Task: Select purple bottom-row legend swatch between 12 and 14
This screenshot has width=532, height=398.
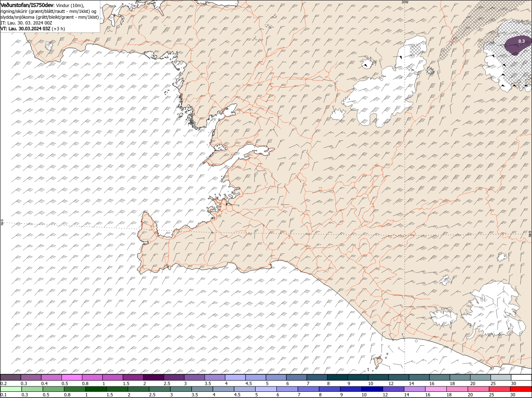Action: point(394,389)
